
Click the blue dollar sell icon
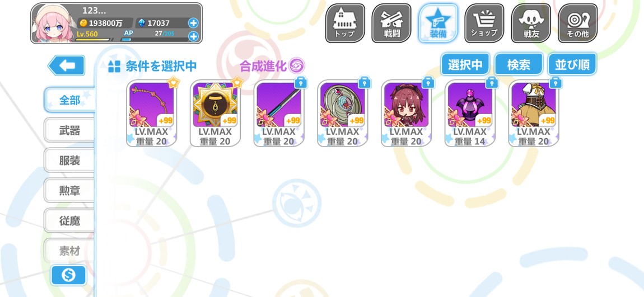[68, 275]
